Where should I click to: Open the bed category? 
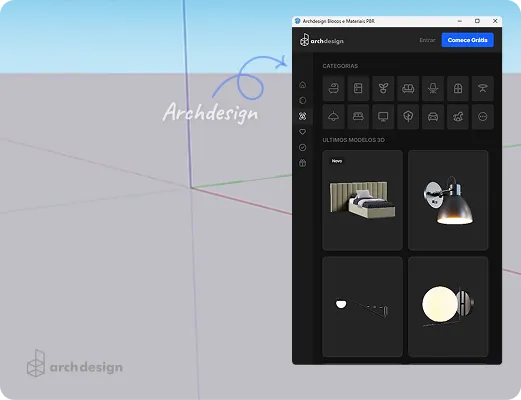358,117
